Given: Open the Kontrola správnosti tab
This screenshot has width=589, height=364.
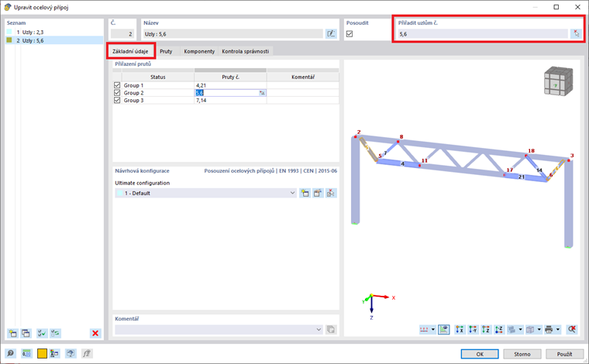Looking at the screenshot, I should [246, 51].
